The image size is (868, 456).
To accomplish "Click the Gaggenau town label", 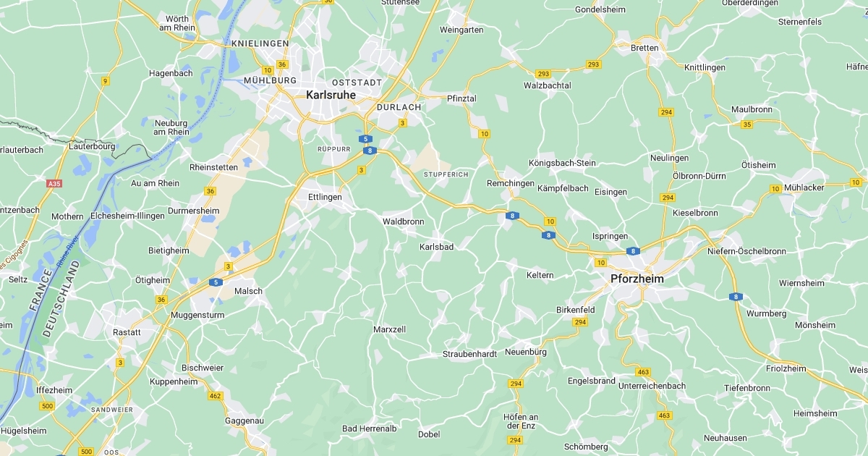I will (225, 421).
